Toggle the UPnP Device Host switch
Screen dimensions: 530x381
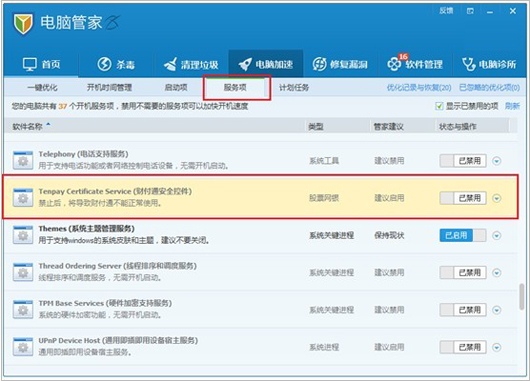click(x=463, y=347)
